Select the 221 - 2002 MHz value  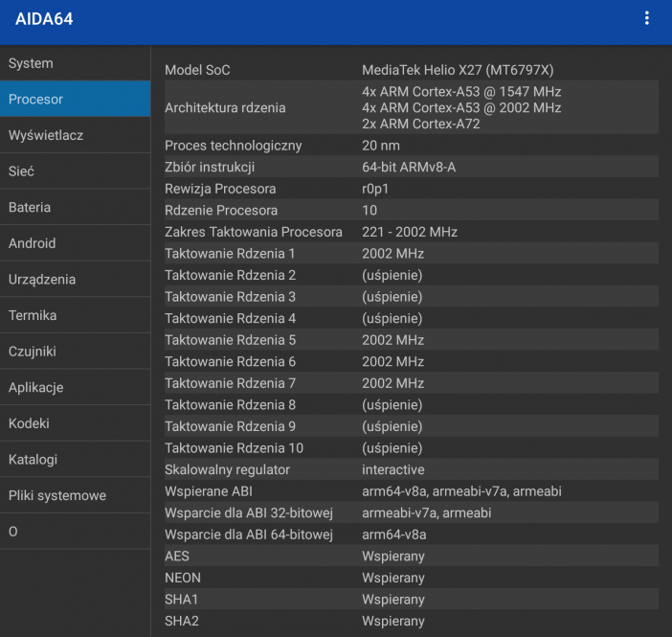tap(410, 232)
